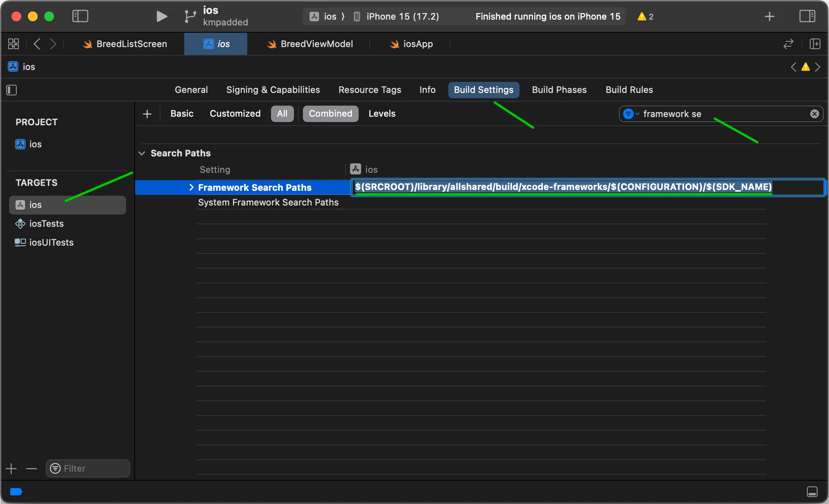Open the General tab
The image size is (829, 504).
point(191,90)
